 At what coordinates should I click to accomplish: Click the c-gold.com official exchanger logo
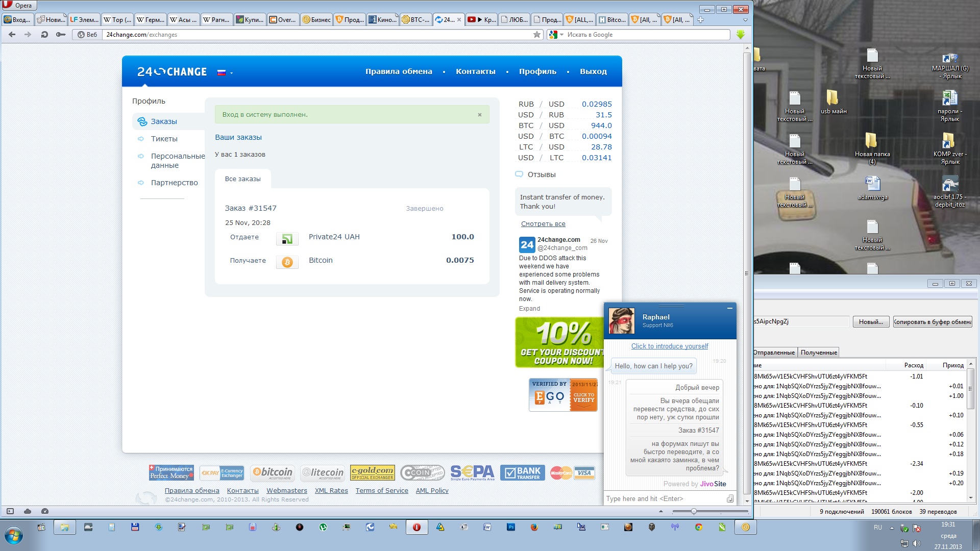point(373,473)
